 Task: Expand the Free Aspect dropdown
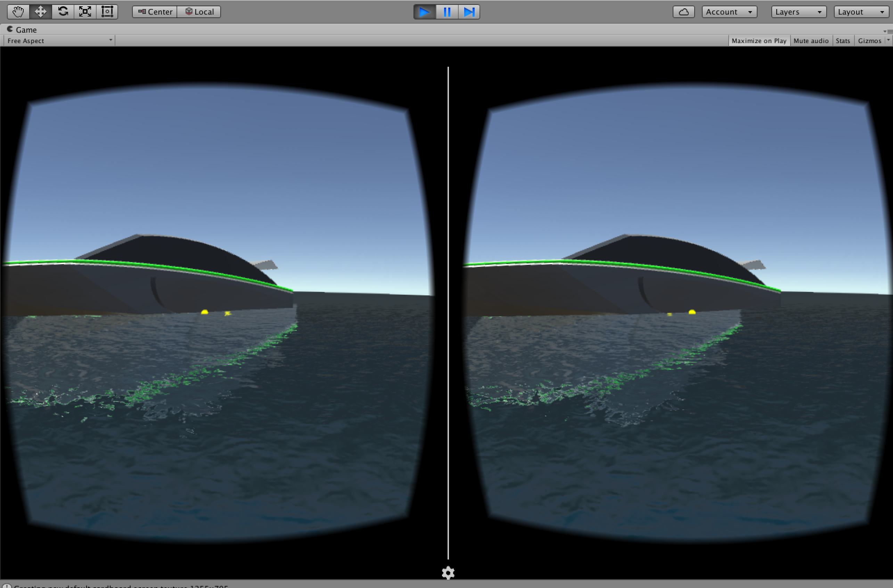tap(59, 41)
